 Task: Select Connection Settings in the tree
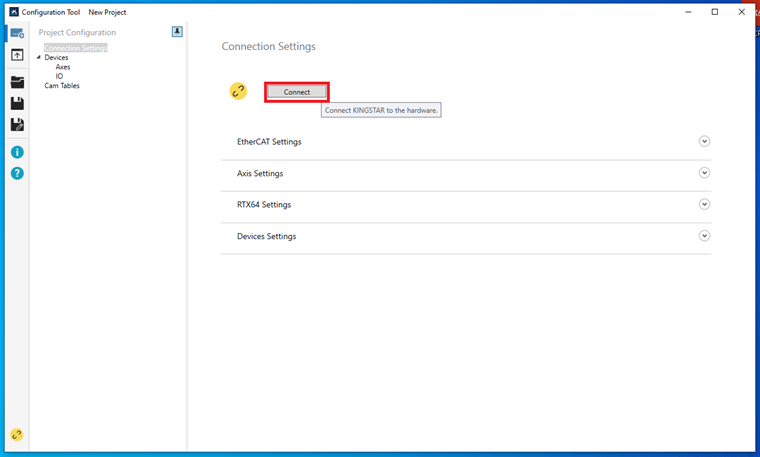click(75, 48)
